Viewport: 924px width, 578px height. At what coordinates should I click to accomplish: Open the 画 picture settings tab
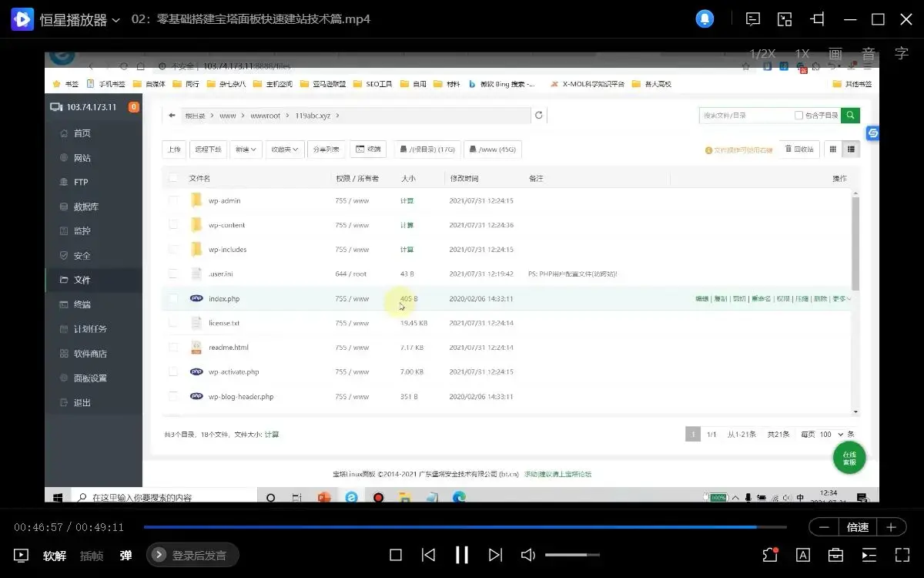(835, 54)
